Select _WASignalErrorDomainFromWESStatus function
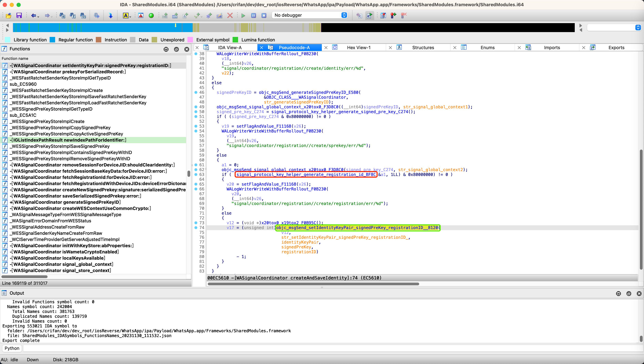 (x=93, y=221)
